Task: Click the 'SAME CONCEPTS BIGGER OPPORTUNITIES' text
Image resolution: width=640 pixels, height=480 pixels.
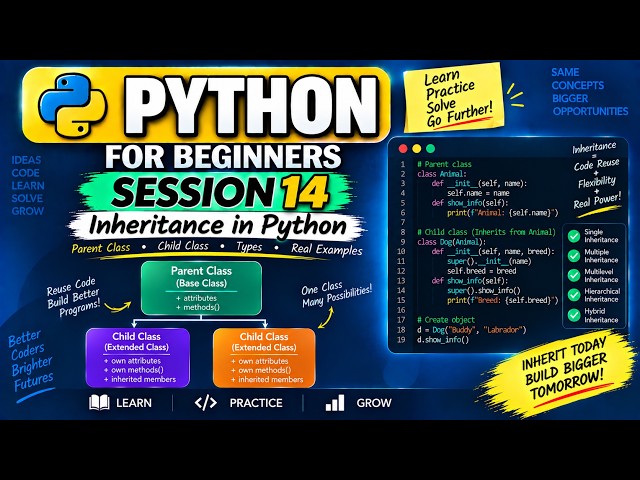Action: pyautogui.click(x=590, y=92)
